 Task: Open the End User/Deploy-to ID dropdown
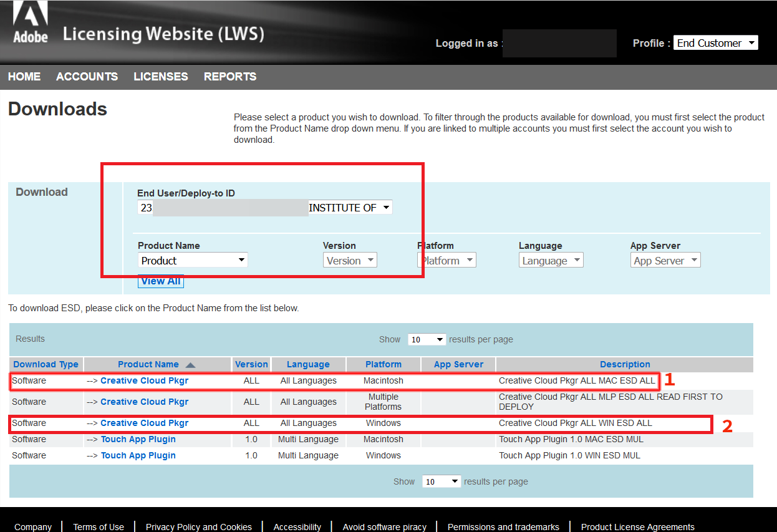point(265,208)
